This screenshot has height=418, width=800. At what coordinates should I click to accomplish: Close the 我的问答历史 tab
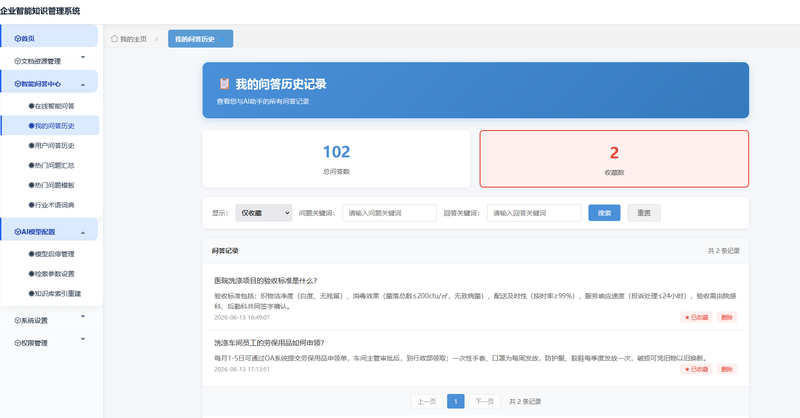pos(223,39)
